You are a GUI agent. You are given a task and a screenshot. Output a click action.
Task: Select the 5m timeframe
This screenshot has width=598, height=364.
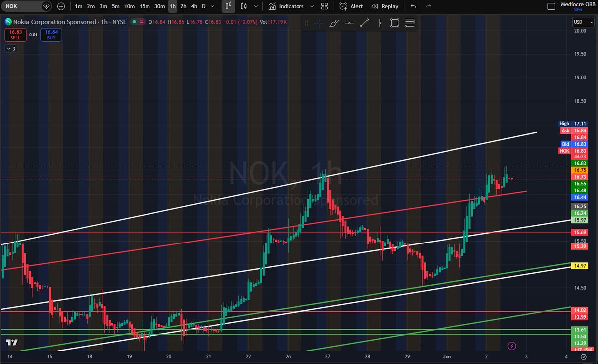tap(116, 6)
